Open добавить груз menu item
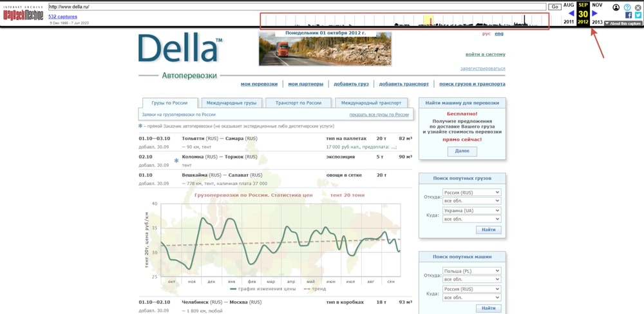Viewport: 644px width, 314px height. [351, 84]
